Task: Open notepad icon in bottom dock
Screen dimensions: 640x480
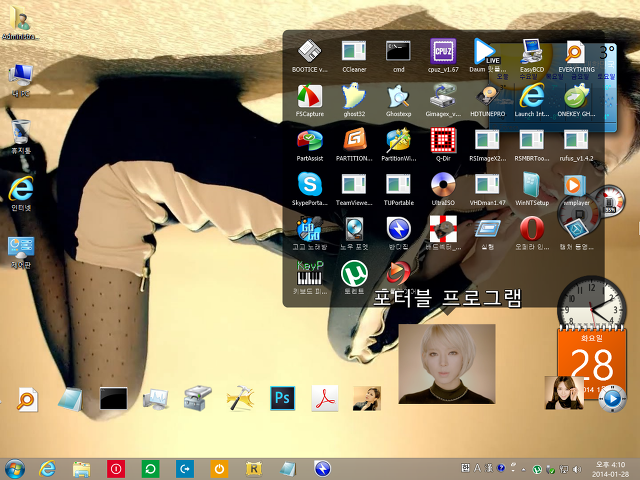Action: (x=70, y=399)
